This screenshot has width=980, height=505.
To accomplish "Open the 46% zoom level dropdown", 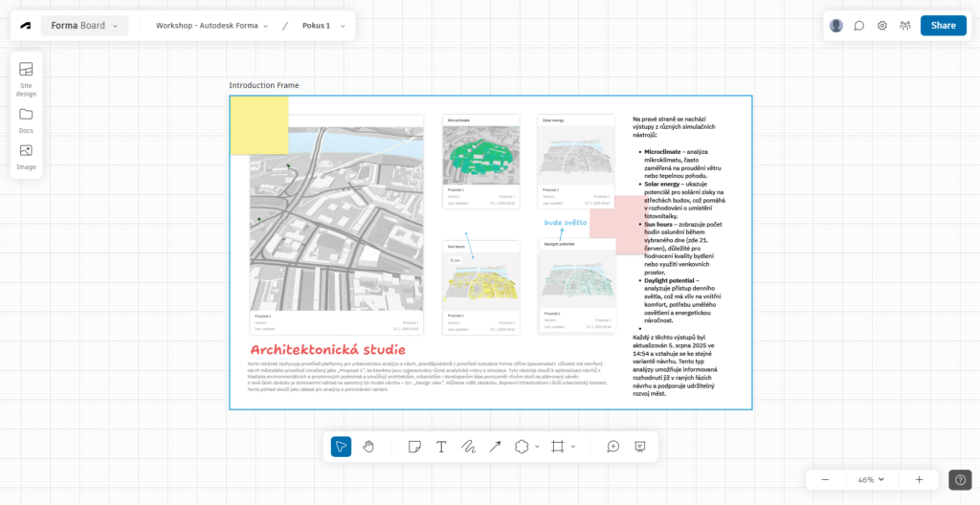I will click(x=870, y=479).
